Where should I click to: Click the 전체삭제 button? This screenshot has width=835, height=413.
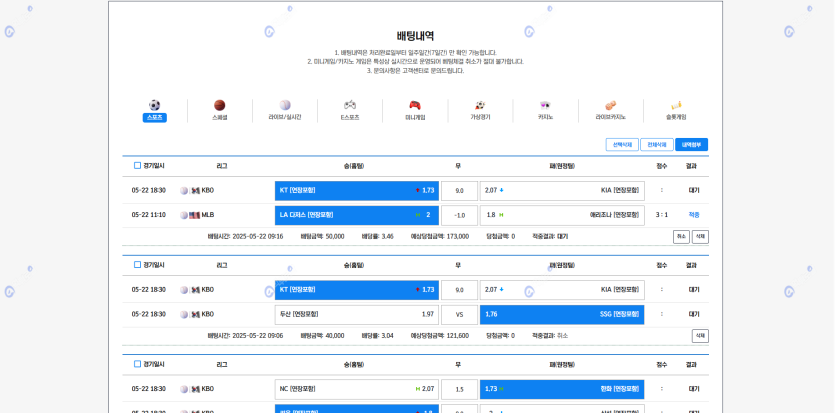tap(656, 145)
